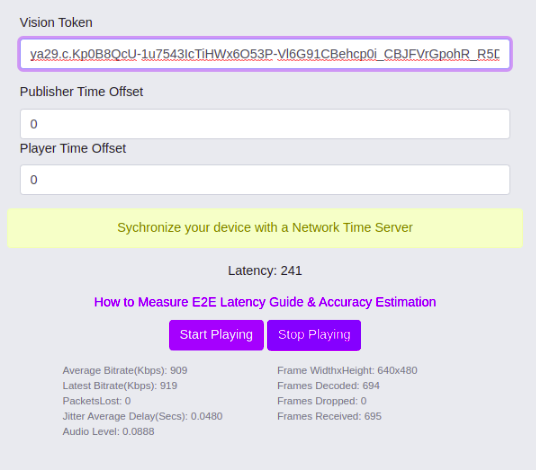
Task: Click the Audio Level statistic
Action: [x=108, y=432]
